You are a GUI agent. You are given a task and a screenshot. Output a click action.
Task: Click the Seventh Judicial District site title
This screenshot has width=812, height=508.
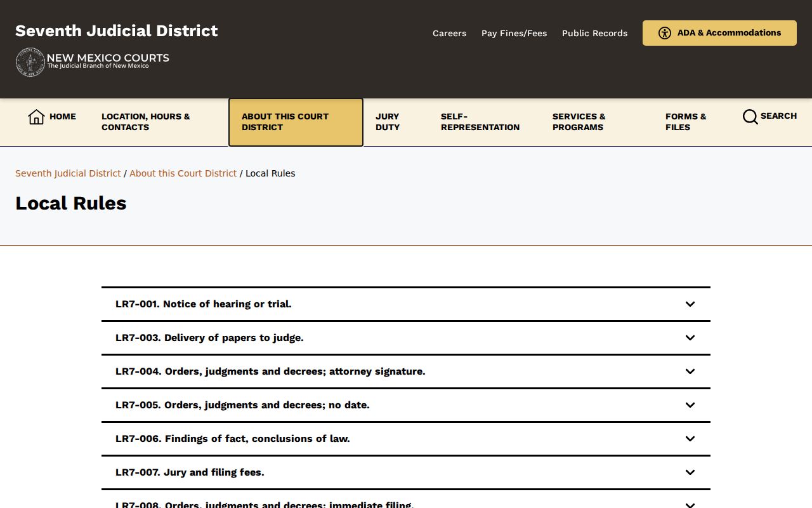pyautogui.click(x=117, y=30)
